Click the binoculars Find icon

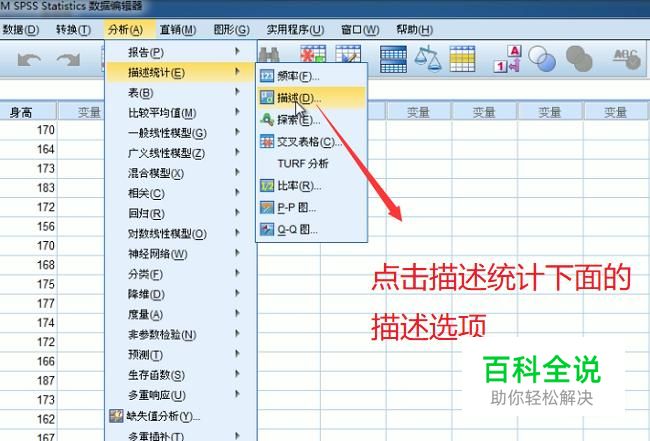269,54
